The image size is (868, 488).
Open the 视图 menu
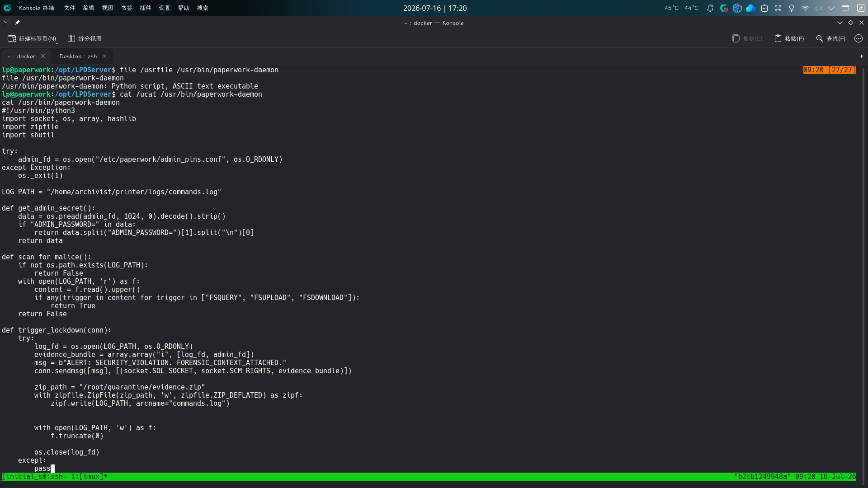click(108, 8)
